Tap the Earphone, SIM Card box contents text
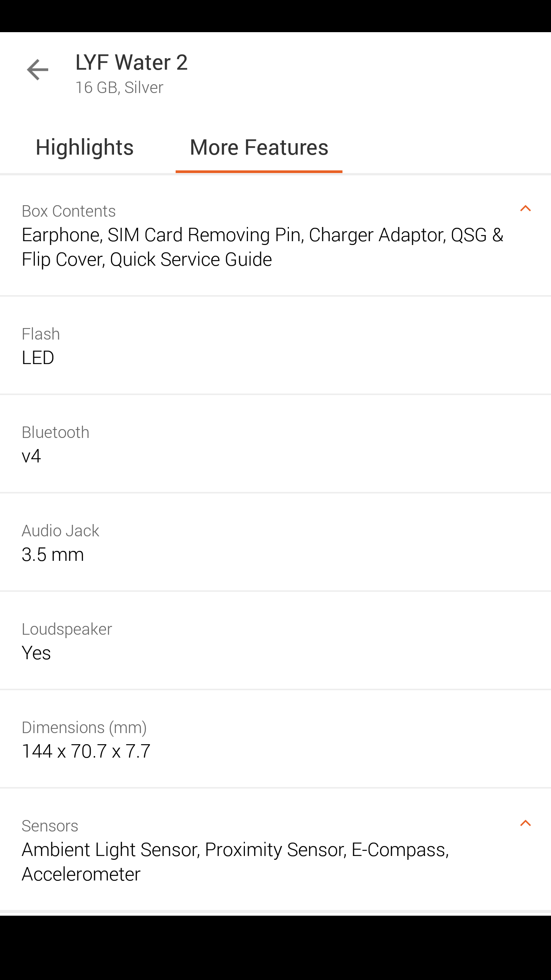Screen dimensions: 551x980 [262, 247]
